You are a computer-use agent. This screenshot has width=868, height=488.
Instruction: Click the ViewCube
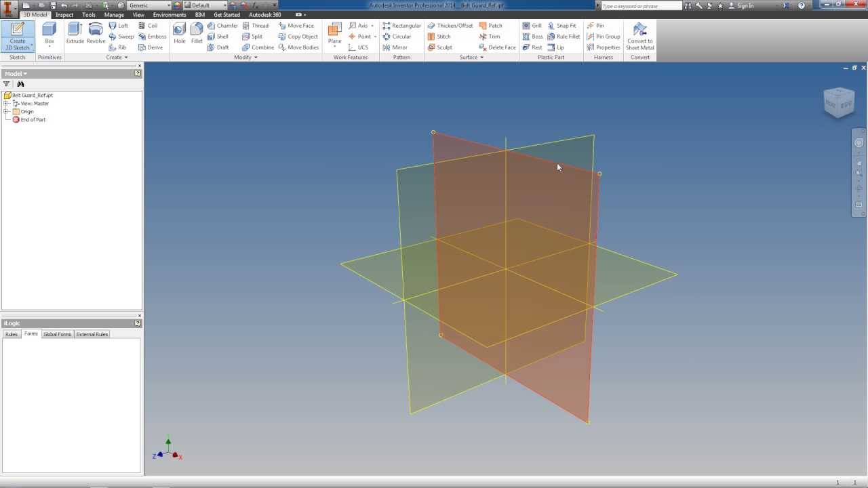[839, 103]
